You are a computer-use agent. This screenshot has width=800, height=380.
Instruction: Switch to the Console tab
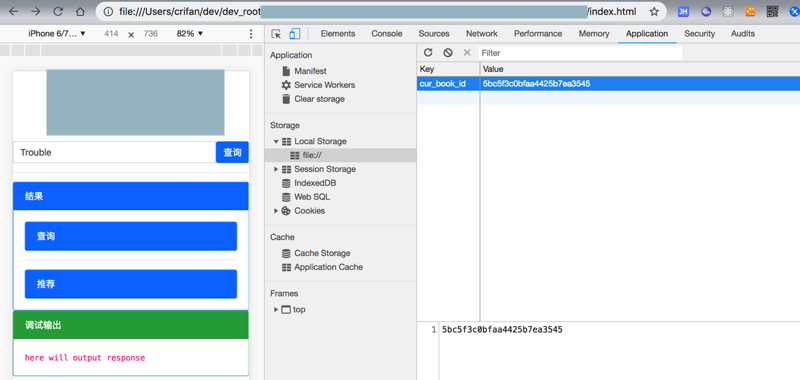click(387, 34)
